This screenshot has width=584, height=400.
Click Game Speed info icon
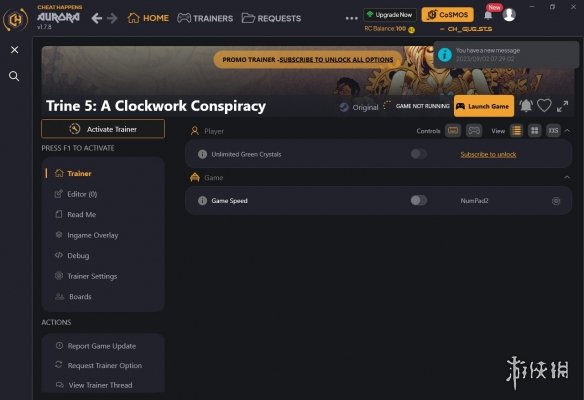[202, 201]
